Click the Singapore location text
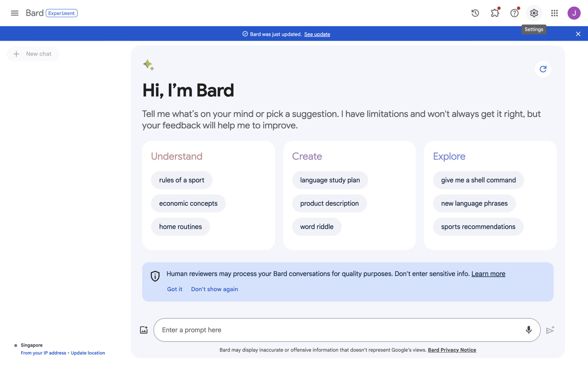 (x=32, y=345)
